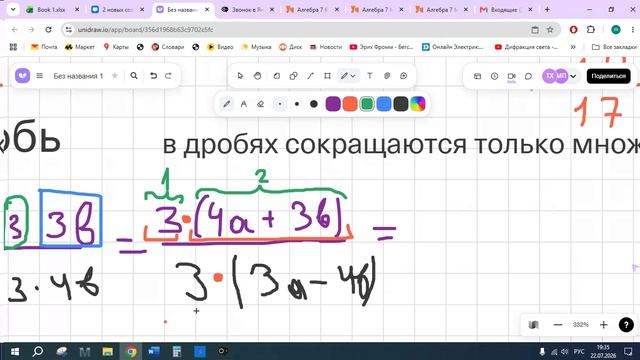This screenshot has width=640, height=360.
Task: Zoom out with the minus button
Action: click(558, 325)
